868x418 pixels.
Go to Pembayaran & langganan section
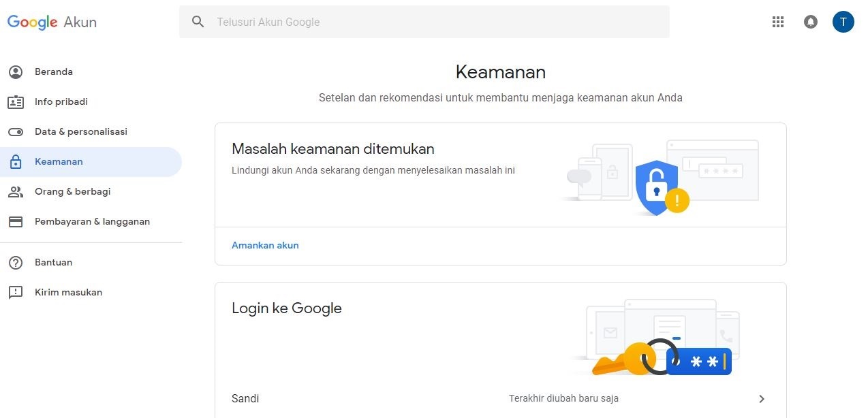(x=92, y=222)
